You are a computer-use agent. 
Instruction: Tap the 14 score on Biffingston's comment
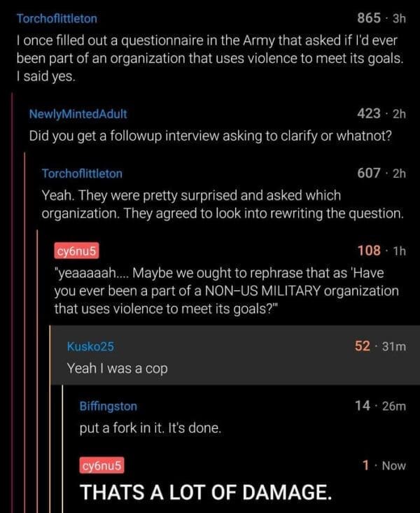363,406
